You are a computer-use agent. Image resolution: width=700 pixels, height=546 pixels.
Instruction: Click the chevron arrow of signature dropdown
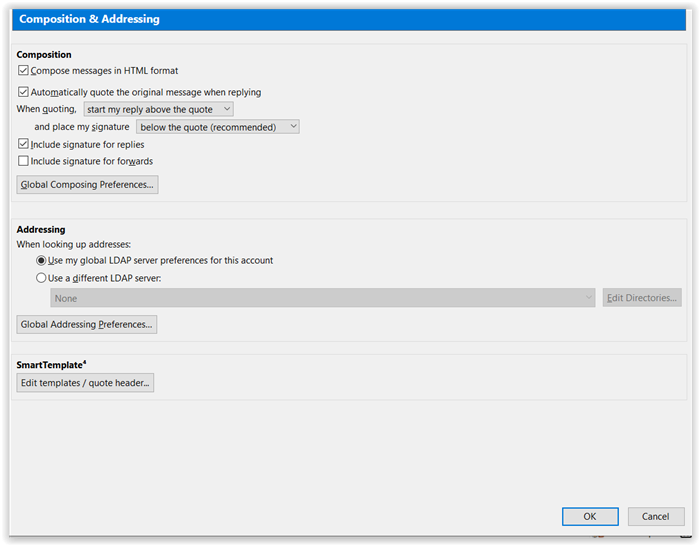click(293, 127)
